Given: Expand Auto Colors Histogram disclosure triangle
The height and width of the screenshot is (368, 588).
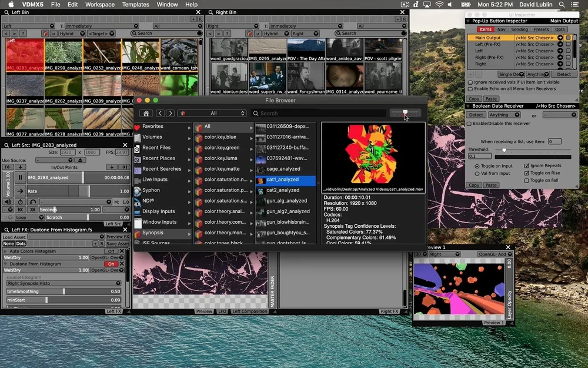Looking at the screenshot, I should coord(5,251).
